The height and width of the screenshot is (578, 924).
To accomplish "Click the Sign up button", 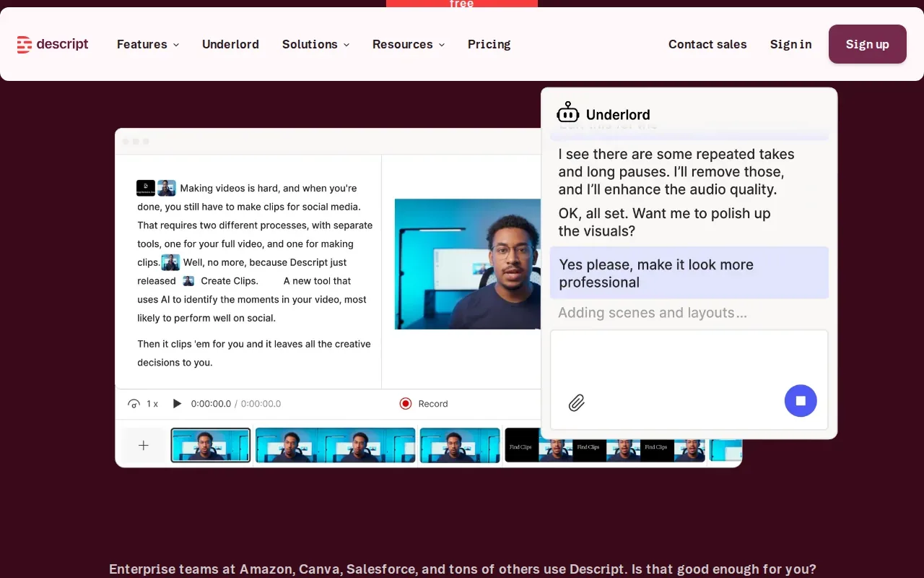I will click(867, 44).
